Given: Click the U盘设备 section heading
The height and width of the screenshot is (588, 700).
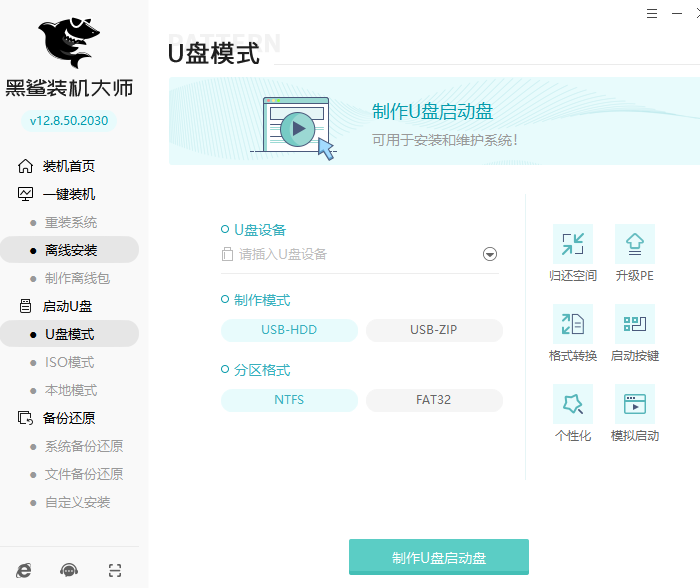Looking at the screenshot, I should point(260,230).
